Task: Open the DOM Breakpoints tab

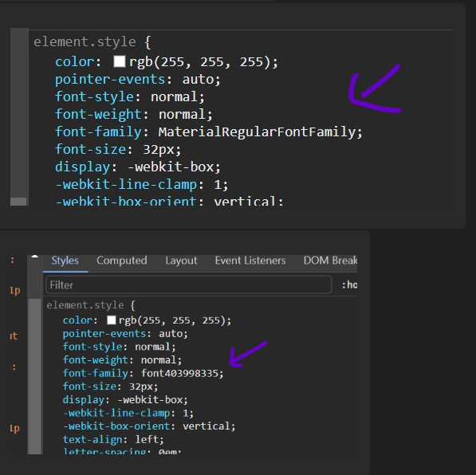Action: point(330,261)
